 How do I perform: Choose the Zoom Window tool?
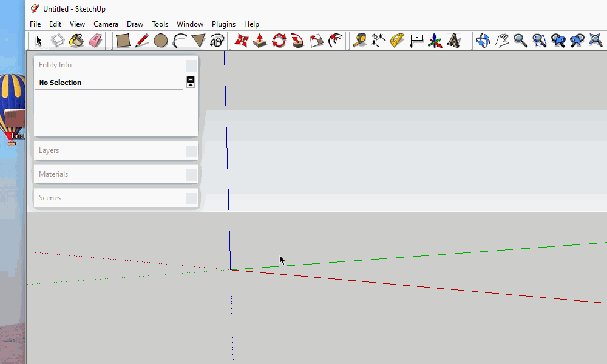pyautogui.click(x=539, y=41)
